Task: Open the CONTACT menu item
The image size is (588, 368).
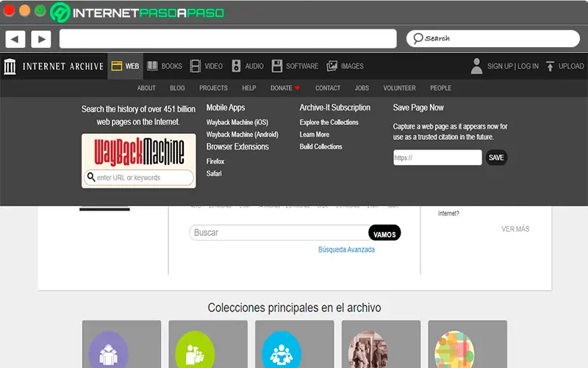Action: (328, 88)
